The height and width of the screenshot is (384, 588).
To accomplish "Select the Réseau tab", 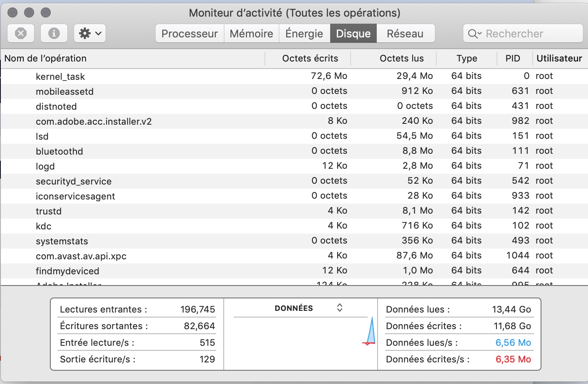I will click(405, 34).
